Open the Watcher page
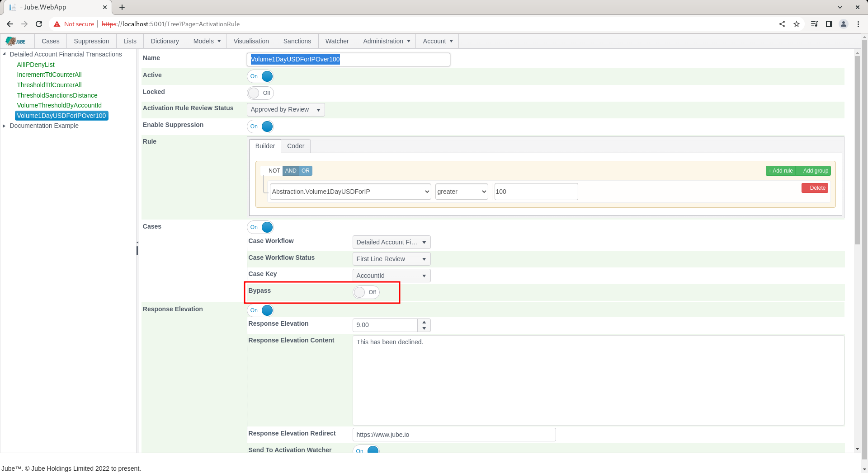The height and width of the screenshot is (473, 868). click(337, 41)
